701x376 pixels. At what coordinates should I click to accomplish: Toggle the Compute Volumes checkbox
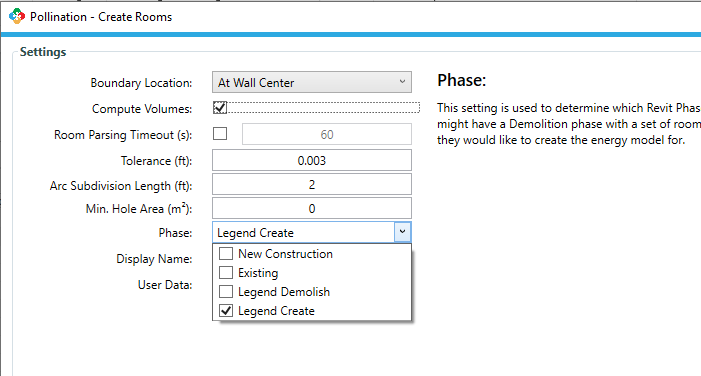pos(220,107)
